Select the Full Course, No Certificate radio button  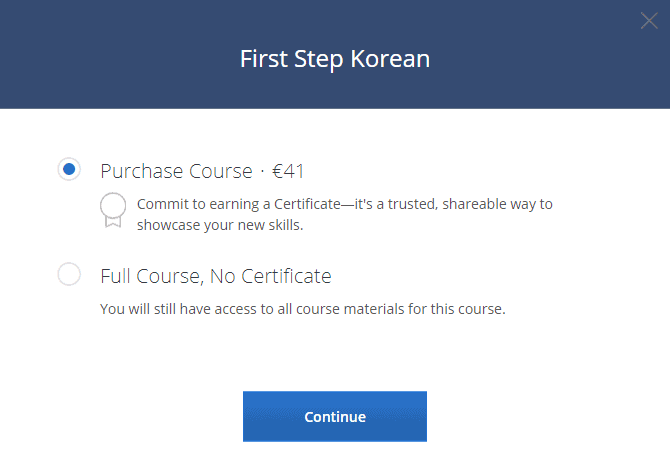(69, 274)
